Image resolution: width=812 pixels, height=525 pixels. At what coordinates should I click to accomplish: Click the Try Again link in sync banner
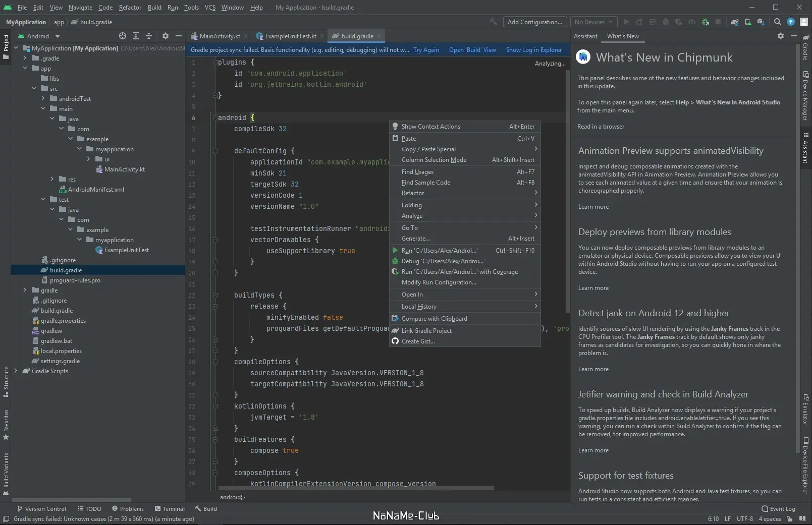[x=426, y=50]
